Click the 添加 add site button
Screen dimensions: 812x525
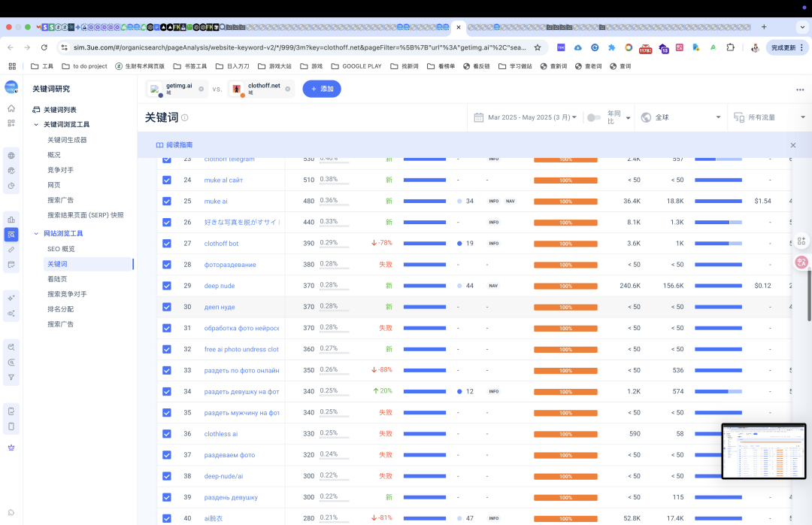(322, 89)
